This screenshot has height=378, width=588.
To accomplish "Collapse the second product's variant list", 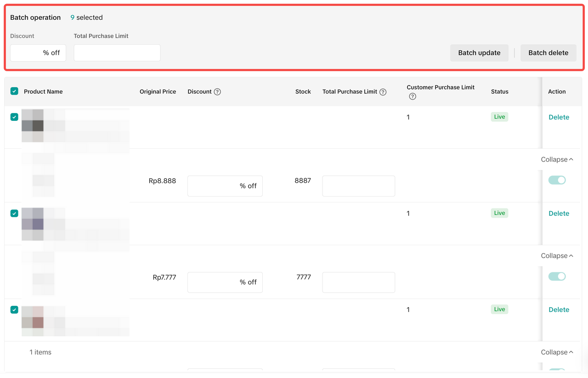I will click(x=557, y=256).
